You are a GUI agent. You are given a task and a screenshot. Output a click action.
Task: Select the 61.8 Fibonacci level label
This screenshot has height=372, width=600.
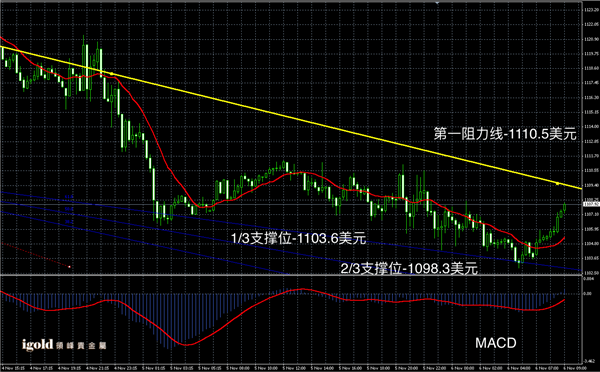[69, 197]
